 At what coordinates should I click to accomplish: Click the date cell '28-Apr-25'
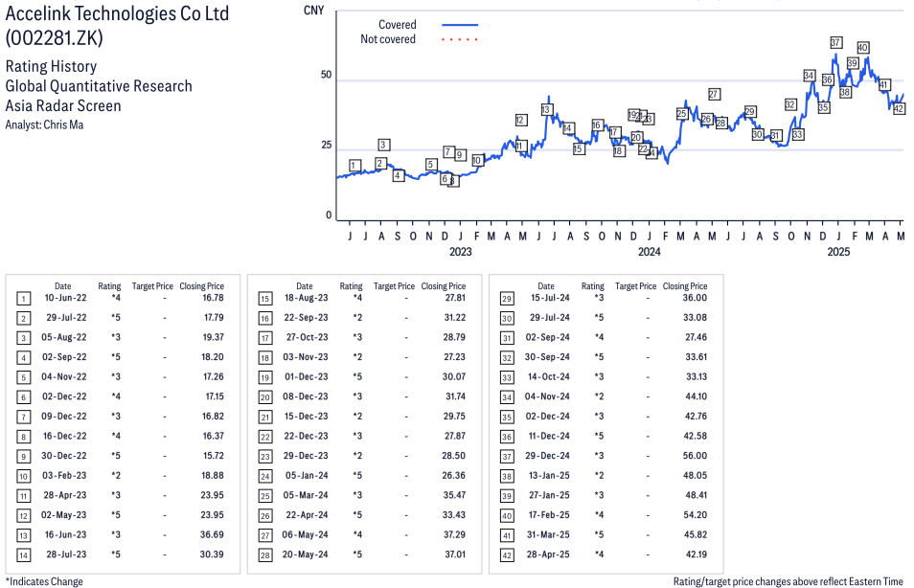548,554
